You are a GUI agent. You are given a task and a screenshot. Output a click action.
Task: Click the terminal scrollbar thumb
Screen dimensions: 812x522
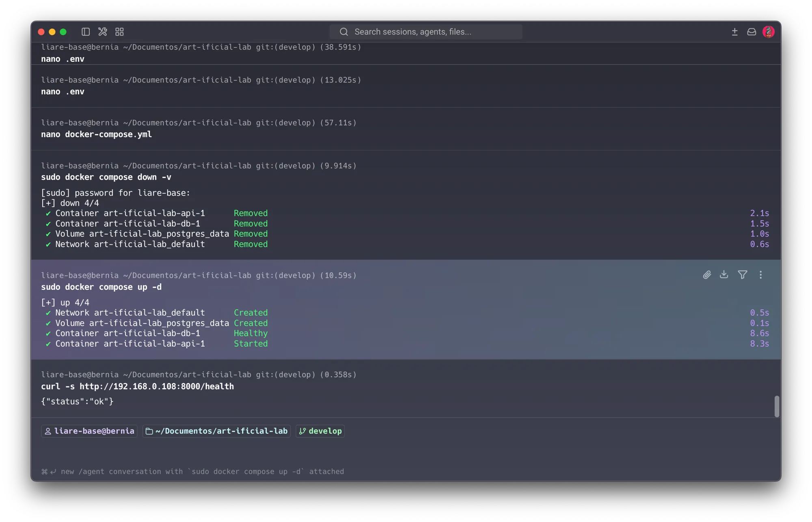777,406
